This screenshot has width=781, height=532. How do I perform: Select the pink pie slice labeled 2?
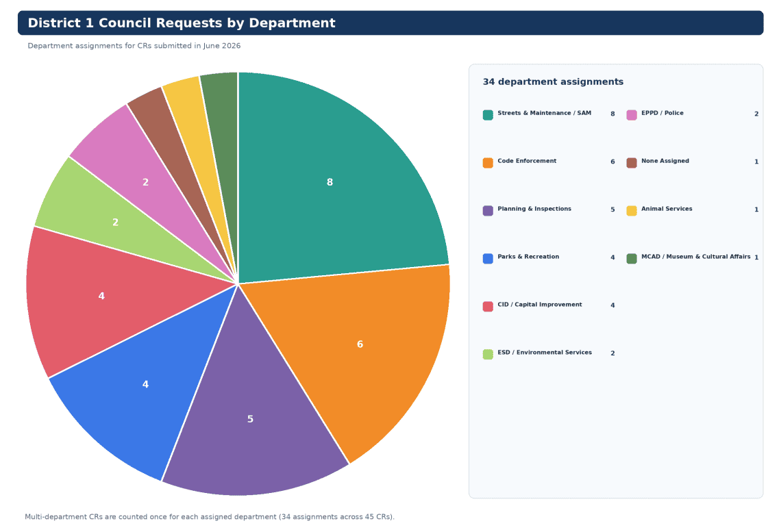pyautogui.click(x=145, y=182)
